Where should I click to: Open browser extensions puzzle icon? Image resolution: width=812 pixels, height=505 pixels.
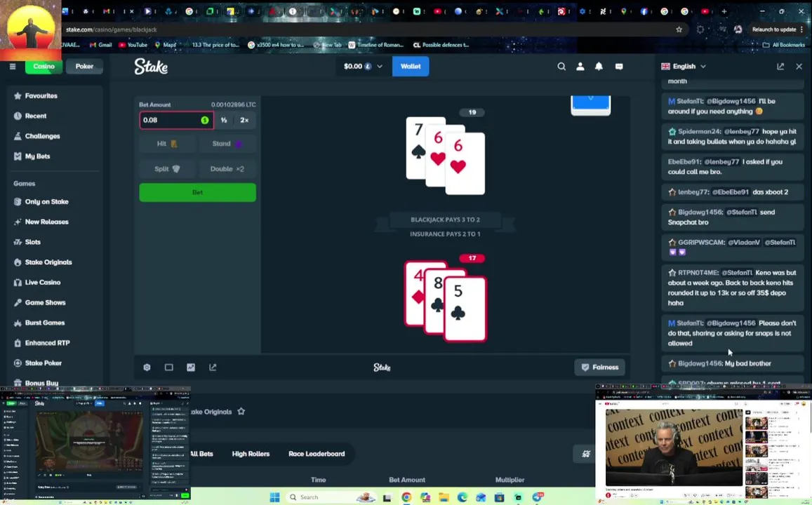point(700,29)
